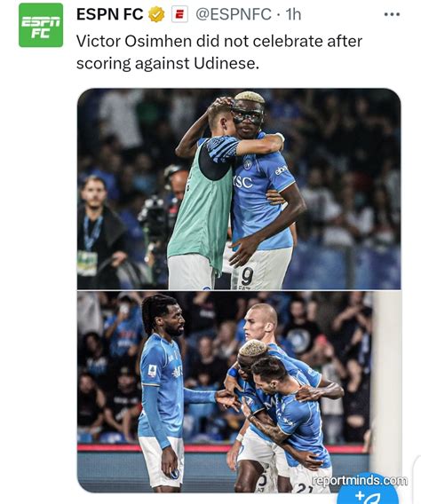Open the @ESPNFC handle link
This screenshot has width=421, height=504.
pyautogui.click(x=234, y=14)
